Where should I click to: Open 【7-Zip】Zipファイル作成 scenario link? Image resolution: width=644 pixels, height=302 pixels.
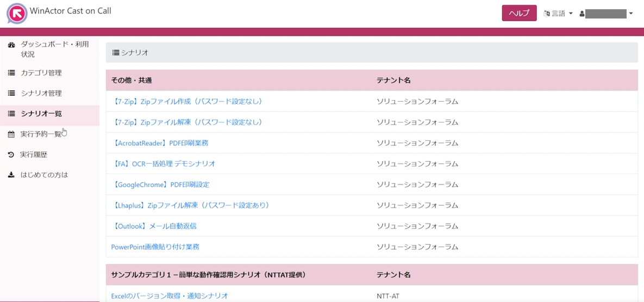click(x=186, y=101)
